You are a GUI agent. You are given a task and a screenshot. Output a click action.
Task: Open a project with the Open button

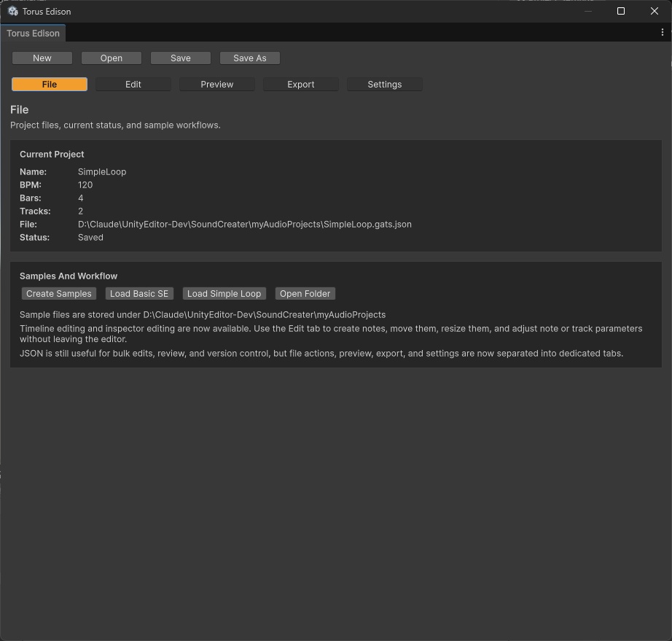[x=112, y=58]
